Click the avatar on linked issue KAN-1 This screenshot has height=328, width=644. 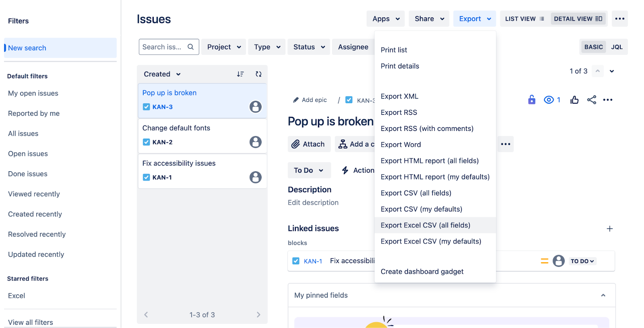click(x=559, y=261)
